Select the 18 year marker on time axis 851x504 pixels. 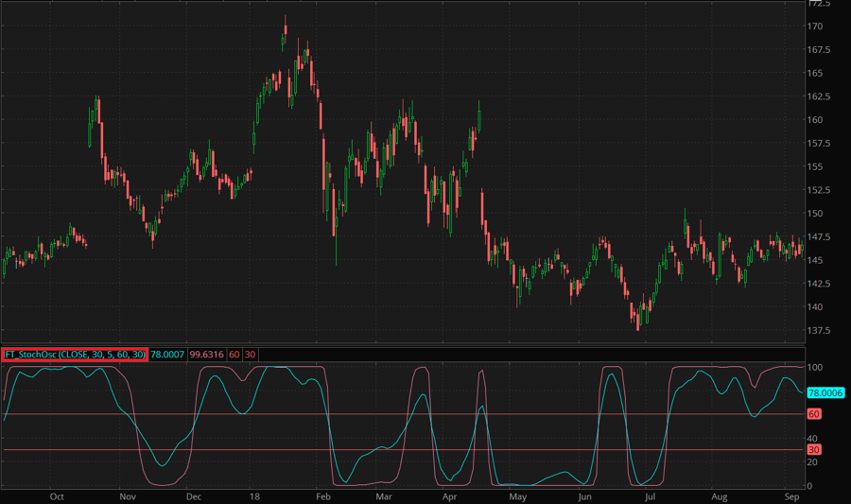pyautogui.click(x=253, y=495)
